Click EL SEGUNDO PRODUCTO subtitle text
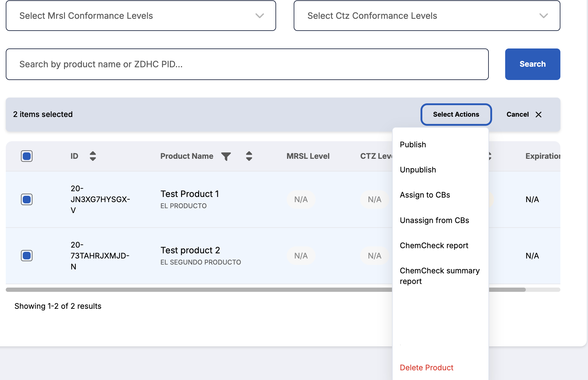Viewport: 588px width, 380px height. pos(201,262)
